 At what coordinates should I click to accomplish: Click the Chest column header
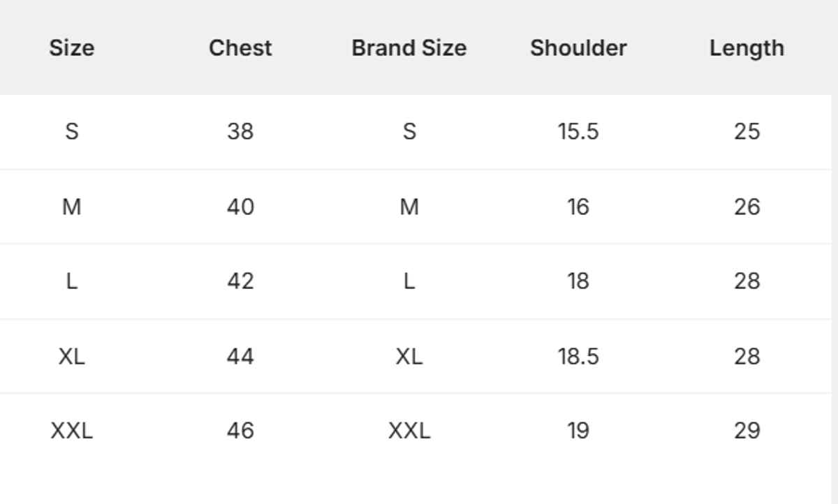[240, 48]
